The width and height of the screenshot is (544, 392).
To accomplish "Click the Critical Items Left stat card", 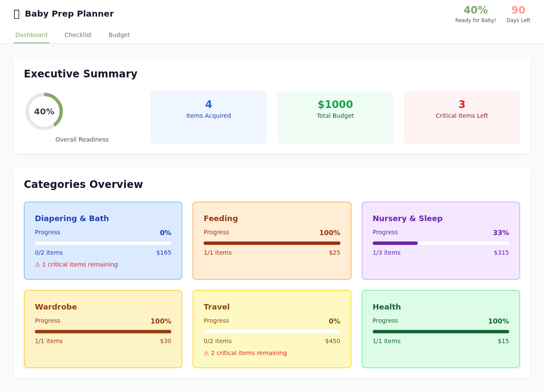I will pyautogui.click(x=462, y=117).
